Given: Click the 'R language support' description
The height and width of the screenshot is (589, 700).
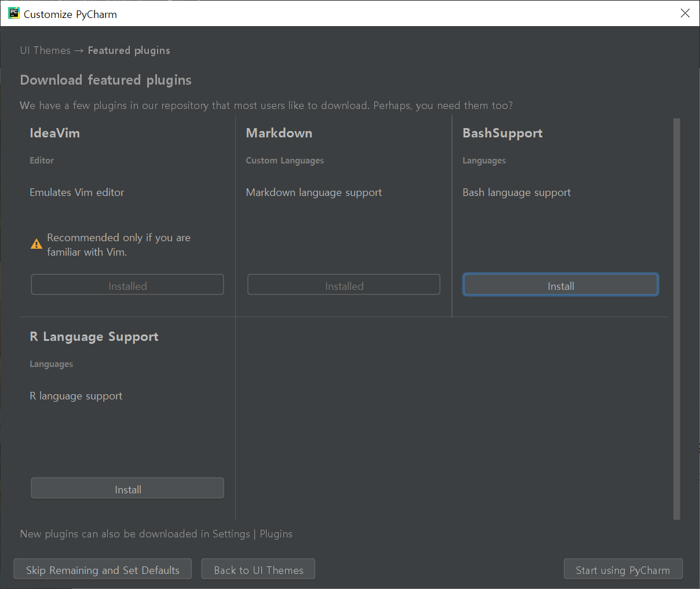Looking at the screenshot, I should click(x=76, y=396).
